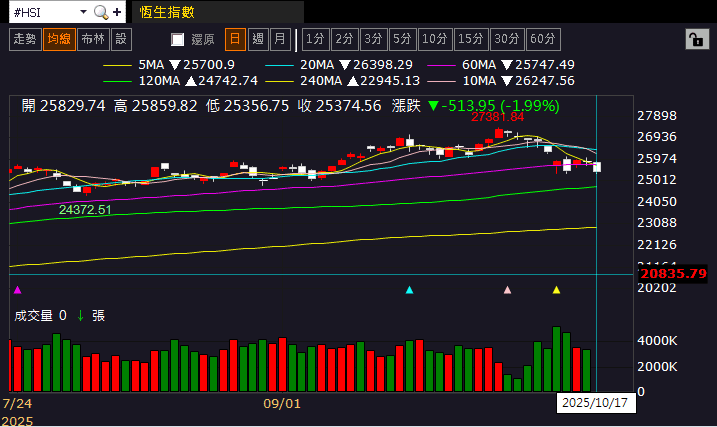717x427 pixels.
Task: Toggle the 還原 checkbox
Action: click(178, 40)
